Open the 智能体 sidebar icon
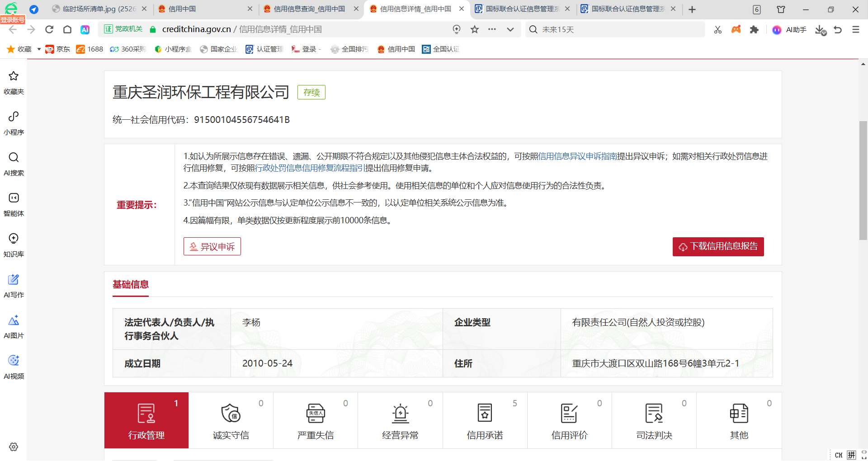Image resolution: width=868 pixels, height=461 pixels. tap(14, 204)
